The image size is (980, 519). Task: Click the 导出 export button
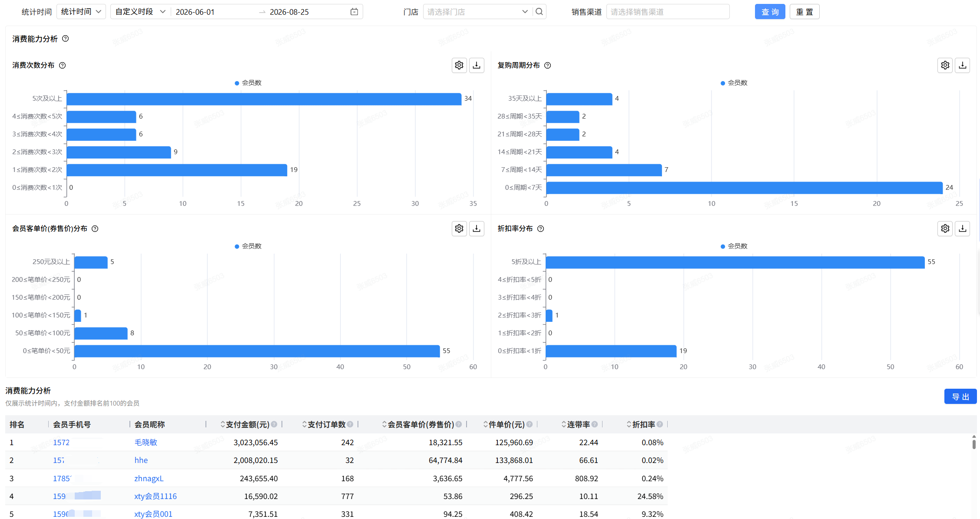[960, 397]
